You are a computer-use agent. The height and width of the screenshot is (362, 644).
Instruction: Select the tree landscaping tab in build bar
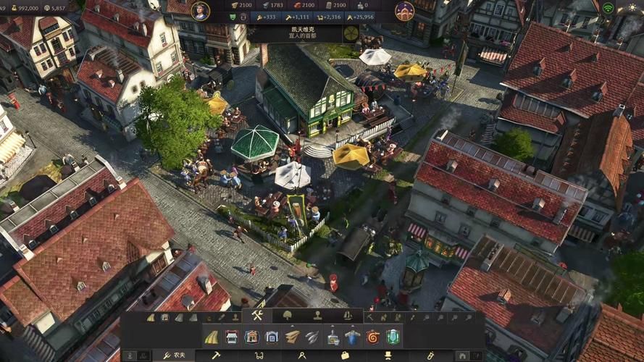coord(288,316)
